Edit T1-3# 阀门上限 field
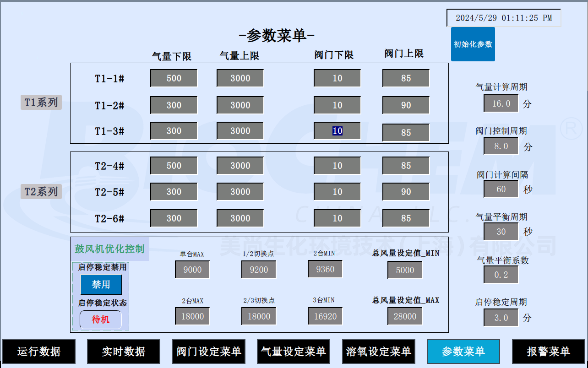588x368 pixels. pyautogui.click(x=406, y=133)
